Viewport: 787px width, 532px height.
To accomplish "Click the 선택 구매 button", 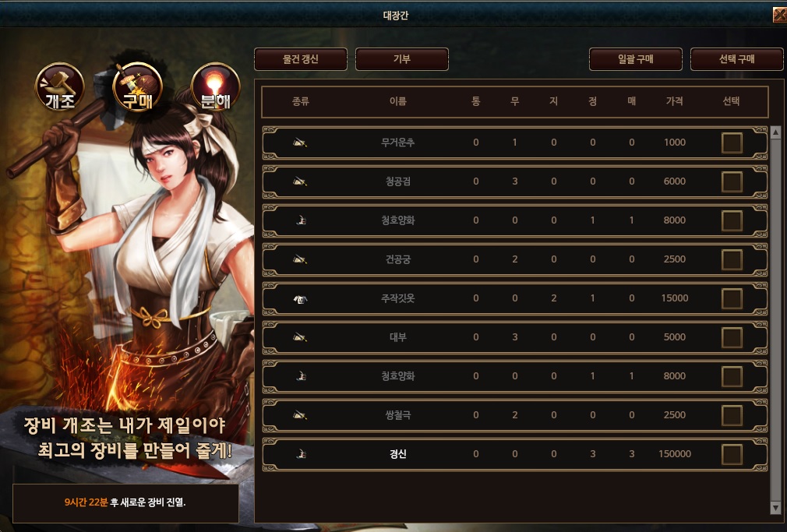I will [x=737, y=59].
